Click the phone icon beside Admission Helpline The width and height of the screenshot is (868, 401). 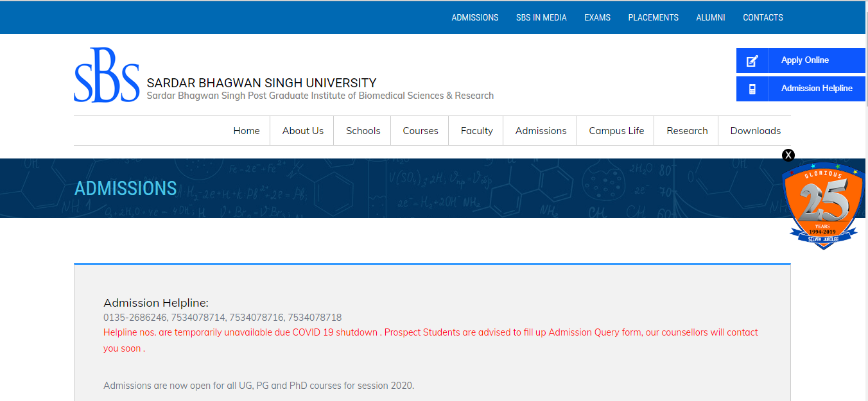click(x=752, y=89)
